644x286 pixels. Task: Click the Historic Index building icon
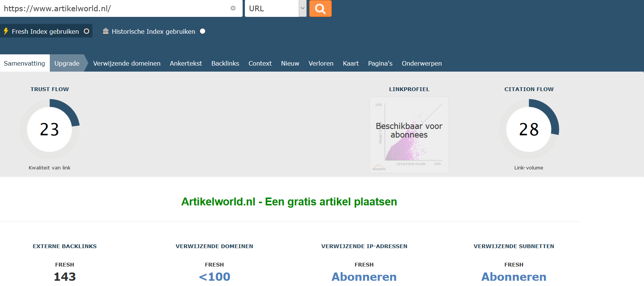pyautogui.click(x=106, y=31)
